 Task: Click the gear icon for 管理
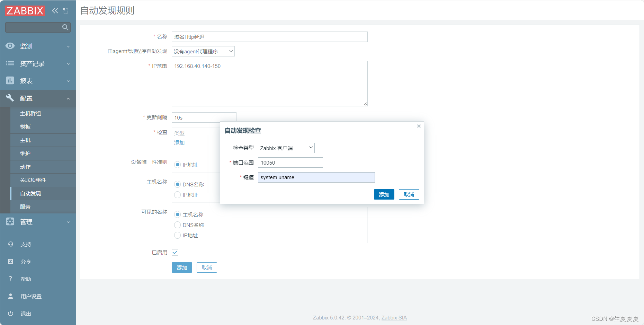[x=10, y=221]
